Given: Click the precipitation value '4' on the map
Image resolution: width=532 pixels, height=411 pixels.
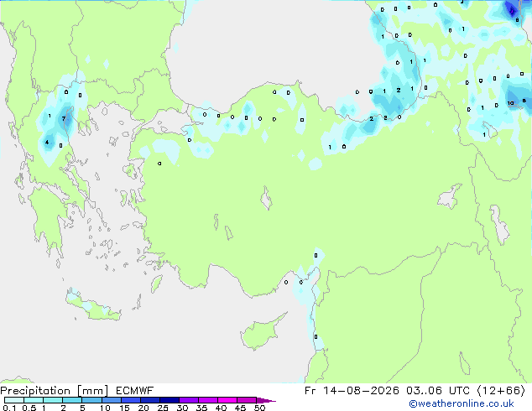Looking at the screenshot, I should (47, 142).
